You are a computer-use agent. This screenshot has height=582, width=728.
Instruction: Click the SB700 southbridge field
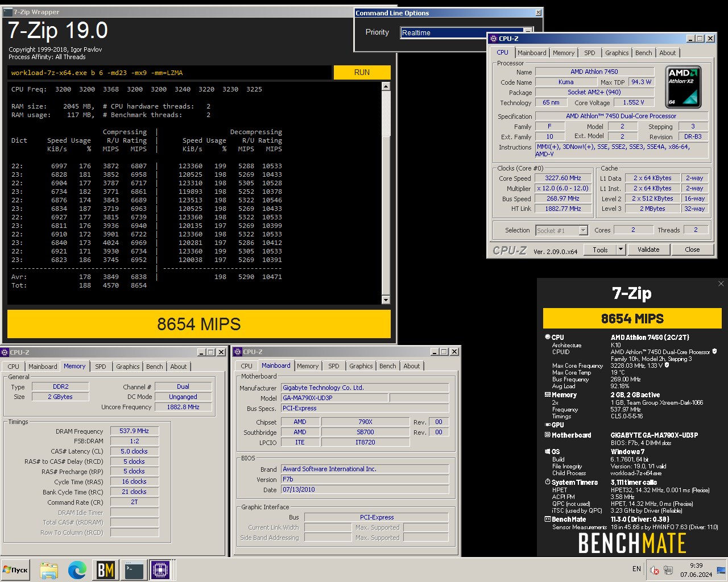[365, 432]
